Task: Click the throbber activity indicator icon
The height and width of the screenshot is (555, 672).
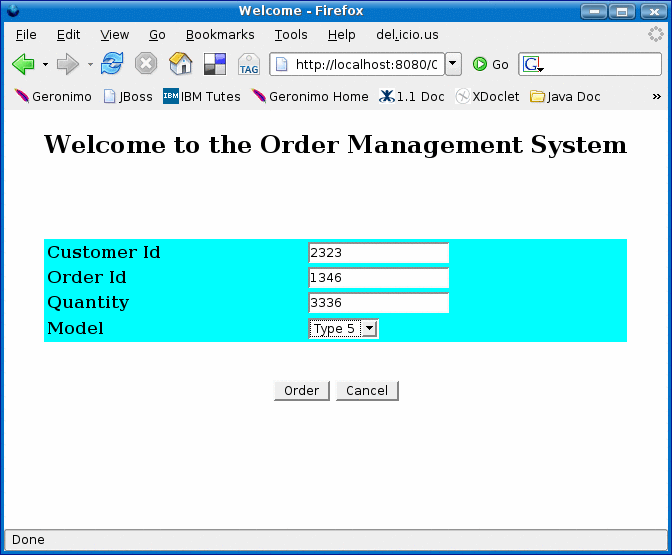Action: 655,34
